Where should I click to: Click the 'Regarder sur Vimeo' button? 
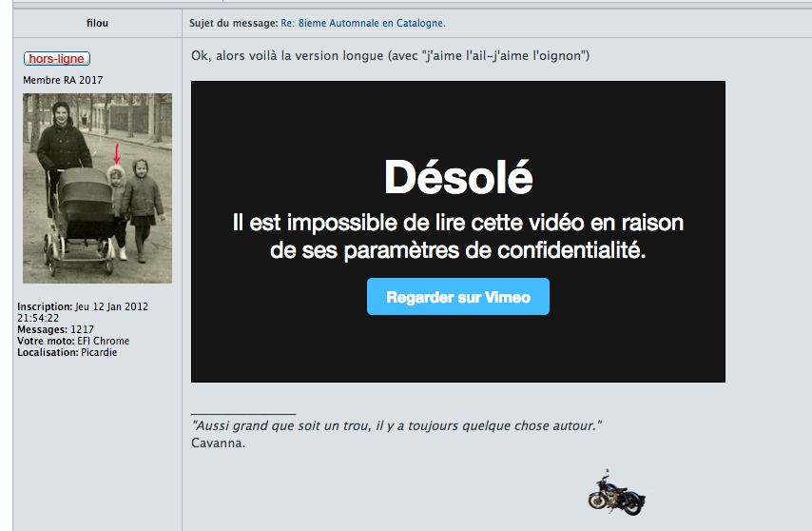tap(457, 296)
